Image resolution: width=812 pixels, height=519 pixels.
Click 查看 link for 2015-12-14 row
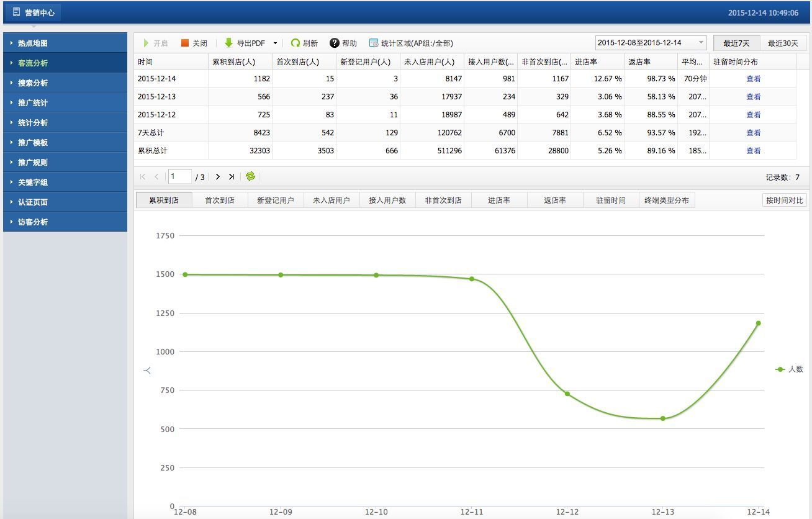(x=753, y=79)
